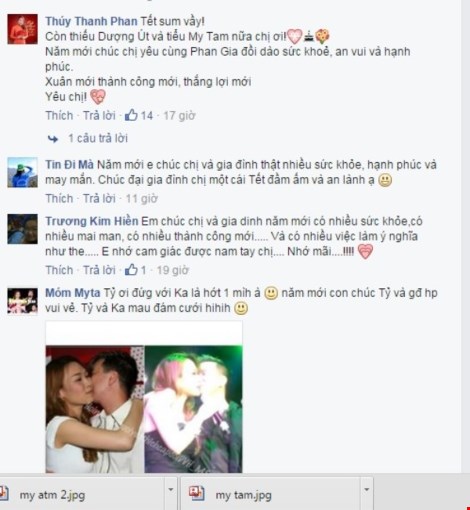
Task: Click the image file icon of my tam.jpg
Action: 196,493
